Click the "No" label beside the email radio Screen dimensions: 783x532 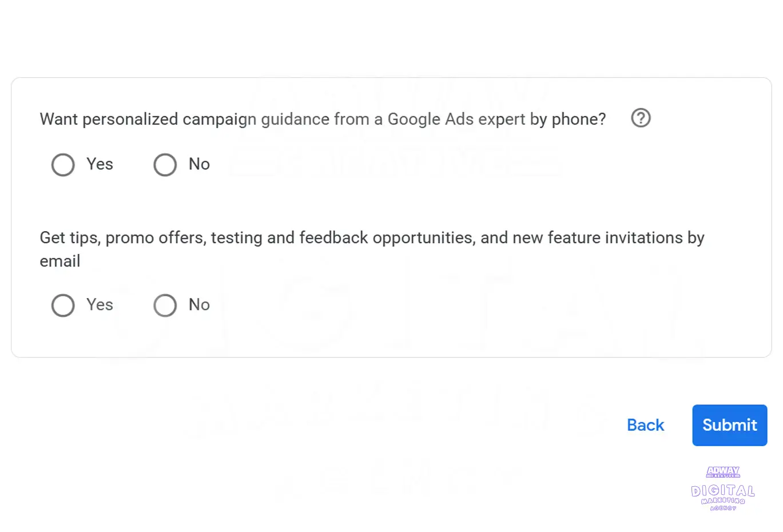pyautogui.click(x=199, y=305)
